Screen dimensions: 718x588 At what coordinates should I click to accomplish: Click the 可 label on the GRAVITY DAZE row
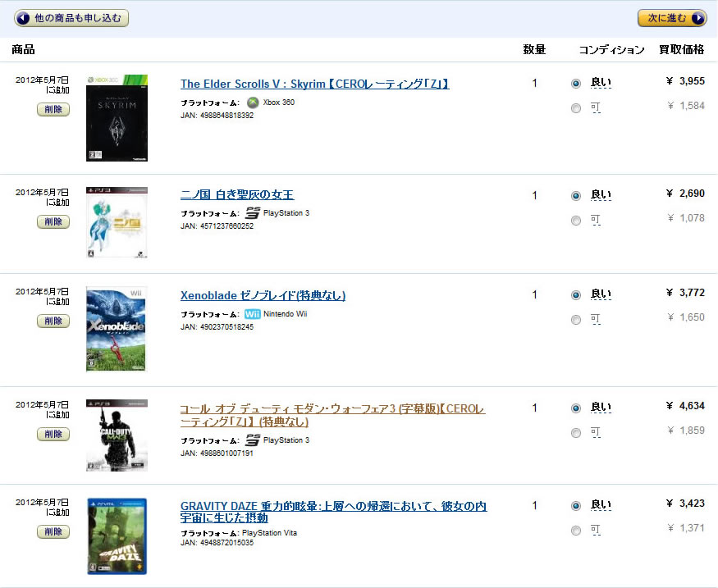(x=595, y=530)
